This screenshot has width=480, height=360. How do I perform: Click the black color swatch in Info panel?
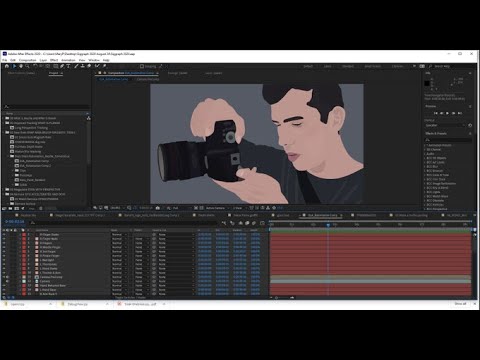(x=427, y=83)
